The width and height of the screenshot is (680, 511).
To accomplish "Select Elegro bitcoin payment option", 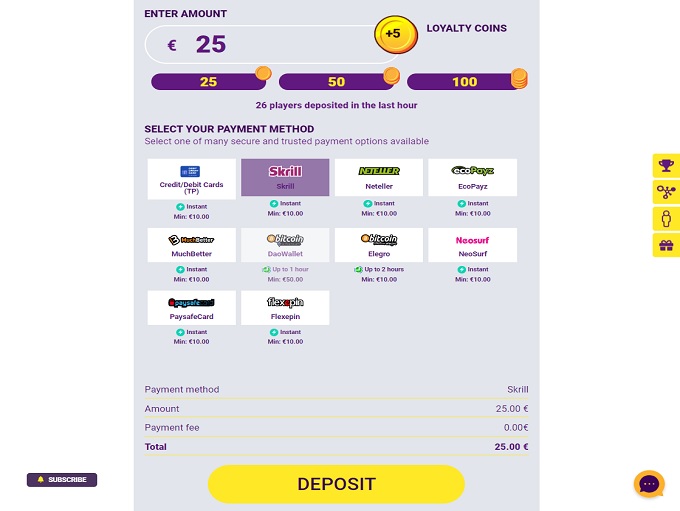I will 379,245.
